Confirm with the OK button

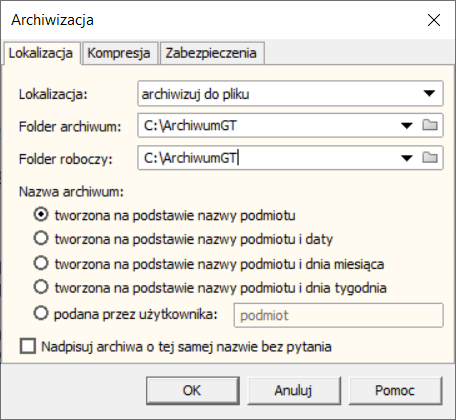pos(192,390)
